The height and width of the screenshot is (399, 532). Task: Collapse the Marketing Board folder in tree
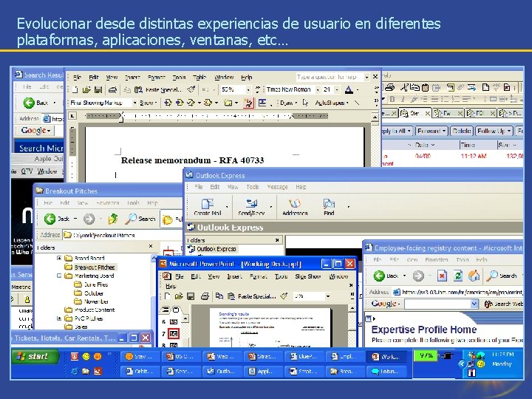[x=59, y=276]
